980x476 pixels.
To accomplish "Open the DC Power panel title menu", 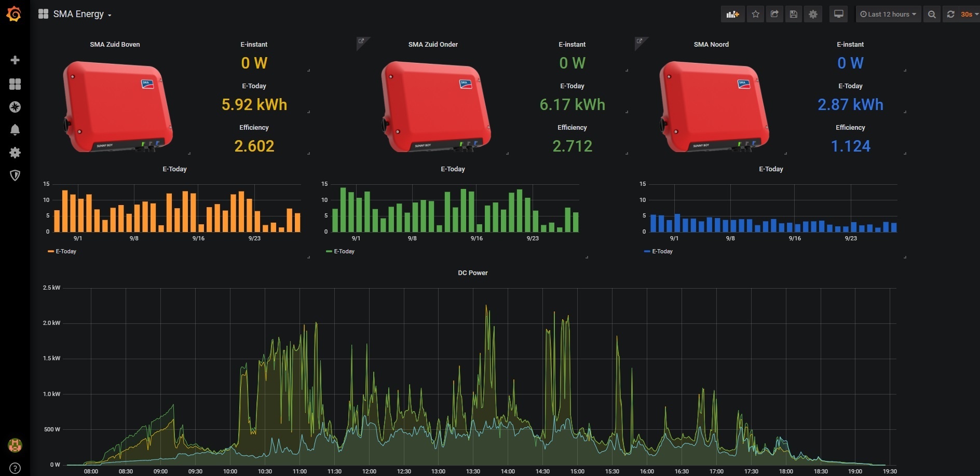I will pos(472,273).
